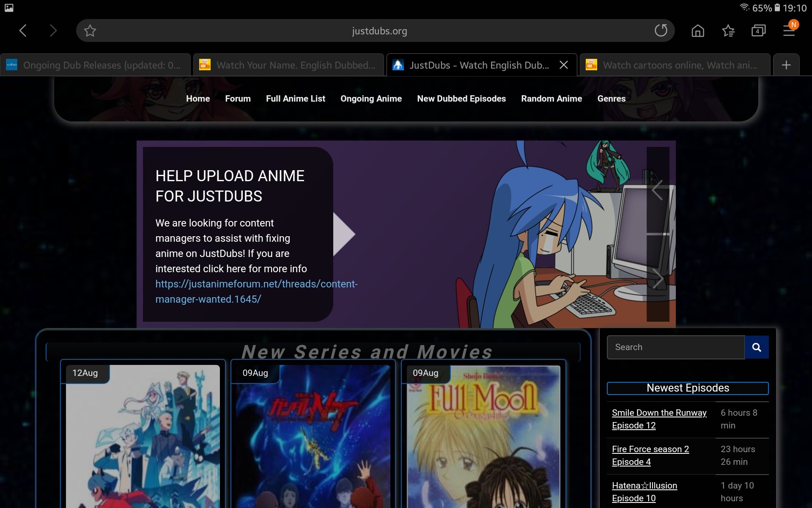This screenshot has height=508, width=812.
Task: Open the 09Aug Gundam movie poster
Action: click(313, 436)
